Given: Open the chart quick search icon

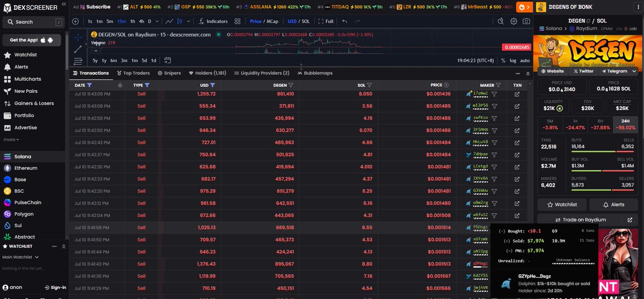Looking at the screenshot, I should (x=501, y=21).
